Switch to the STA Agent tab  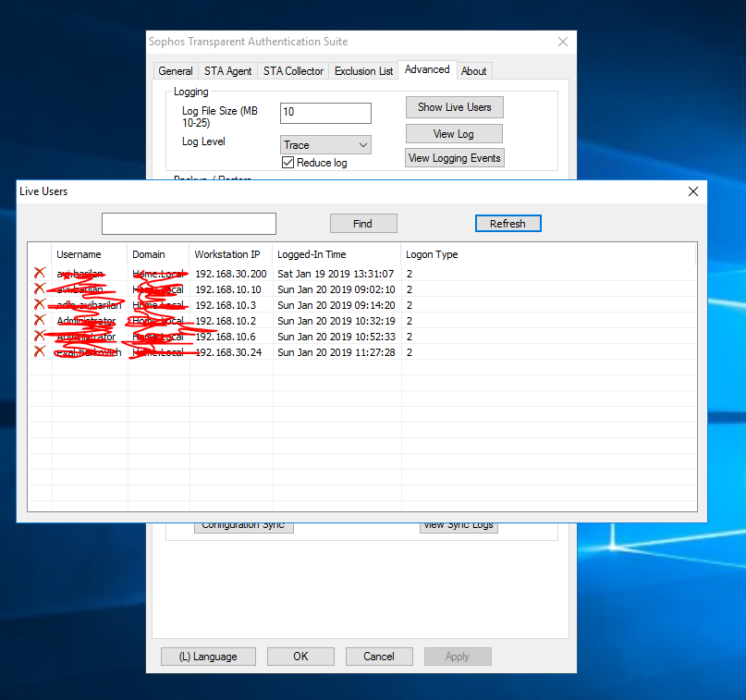click(x=228, y=71)
